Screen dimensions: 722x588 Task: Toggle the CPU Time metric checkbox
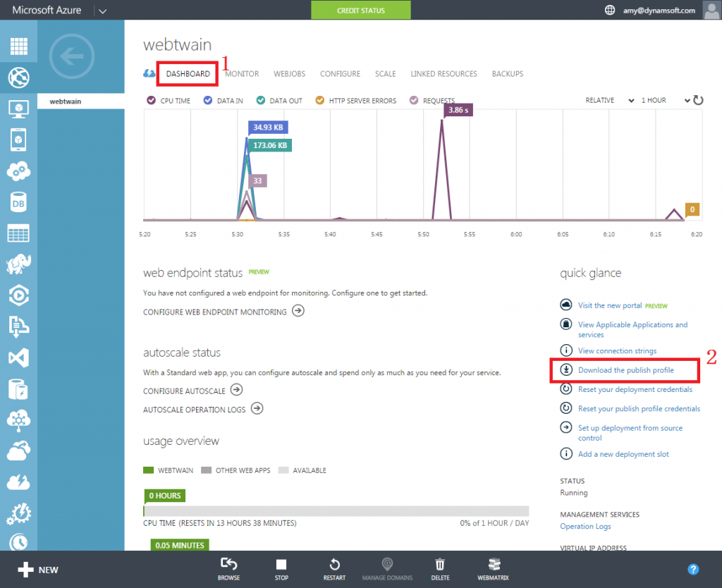tap(151, 101)
